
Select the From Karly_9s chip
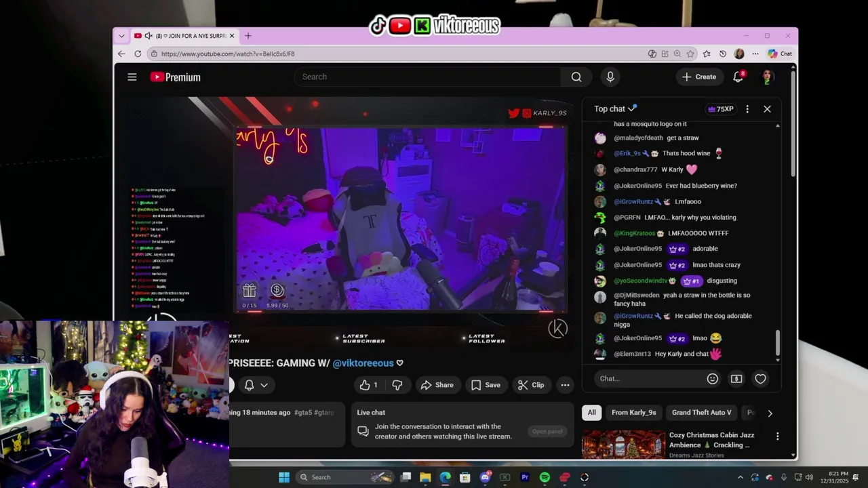(633, 413)
